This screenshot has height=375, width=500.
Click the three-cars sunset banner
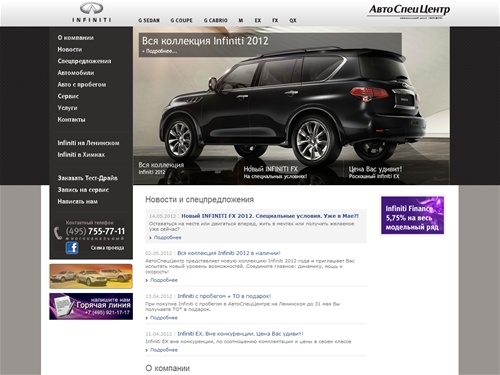[x=91, y=276]
